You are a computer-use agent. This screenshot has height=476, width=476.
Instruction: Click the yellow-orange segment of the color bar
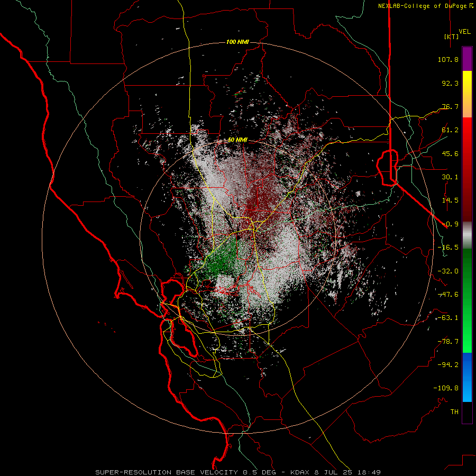tap(467, 94)
